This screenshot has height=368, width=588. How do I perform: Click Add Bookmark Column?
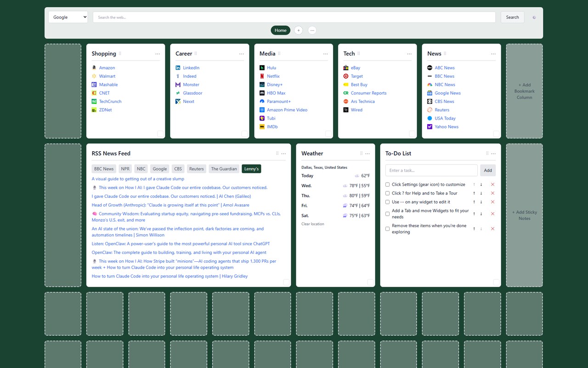[524, 91]
